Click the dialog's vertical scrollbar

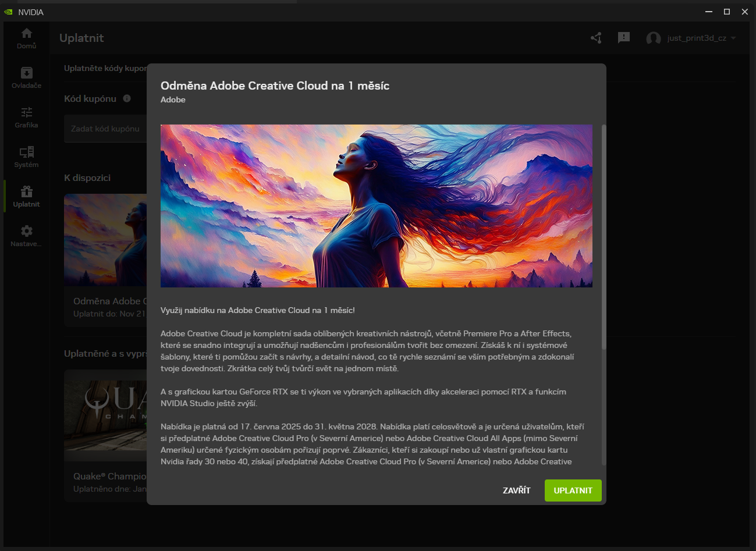604,237
